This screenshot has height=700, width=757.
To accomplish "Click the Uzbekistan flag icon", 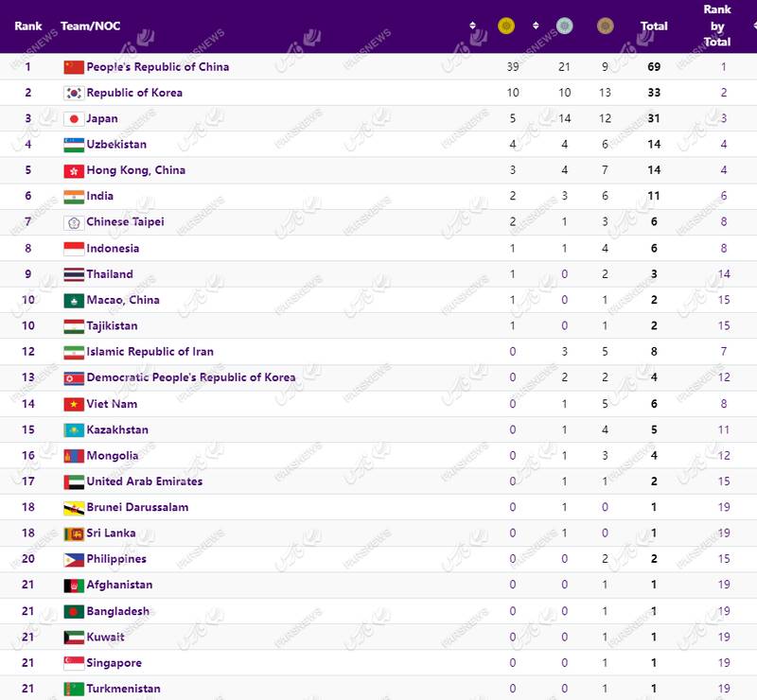I will [x=74, y=145].
